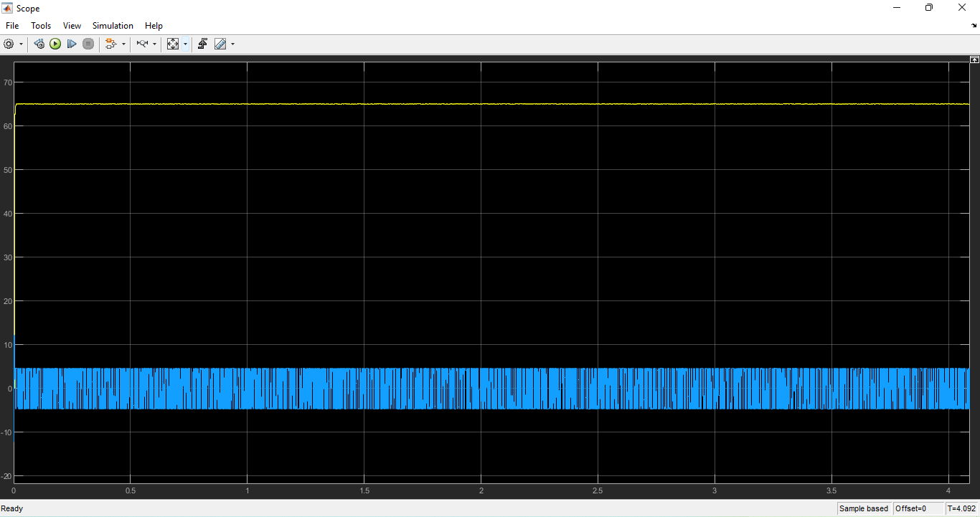Click the gray Stop simulation button
980x517 pixels.
pos(88,44)
